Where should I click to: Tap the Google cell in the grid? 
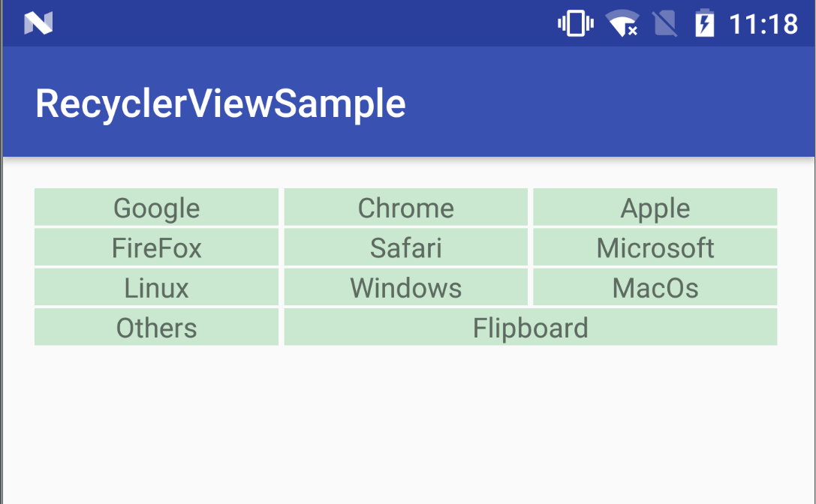tap(156, 208)
